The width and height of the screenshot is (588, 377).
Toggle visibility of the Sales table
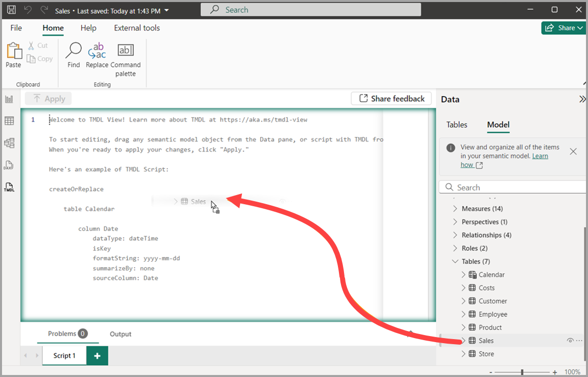click(x=570, y=341)
